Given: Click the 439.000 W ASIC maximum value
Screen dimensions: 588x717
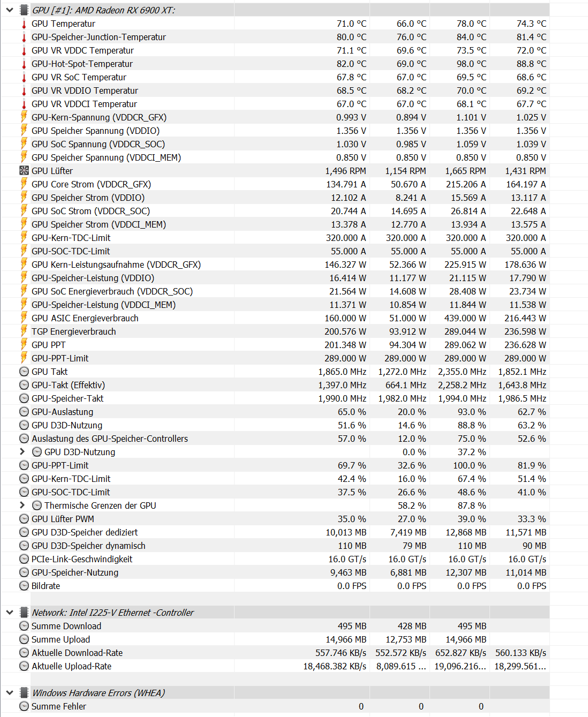Looking at the screenshot, I should [465, 318].
